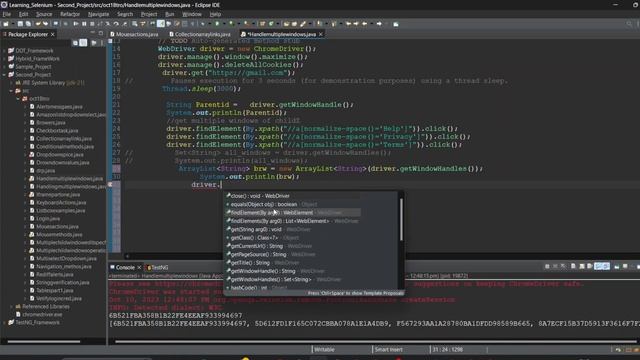Click the back navigation arrow in toolbar

pos(364,24)
